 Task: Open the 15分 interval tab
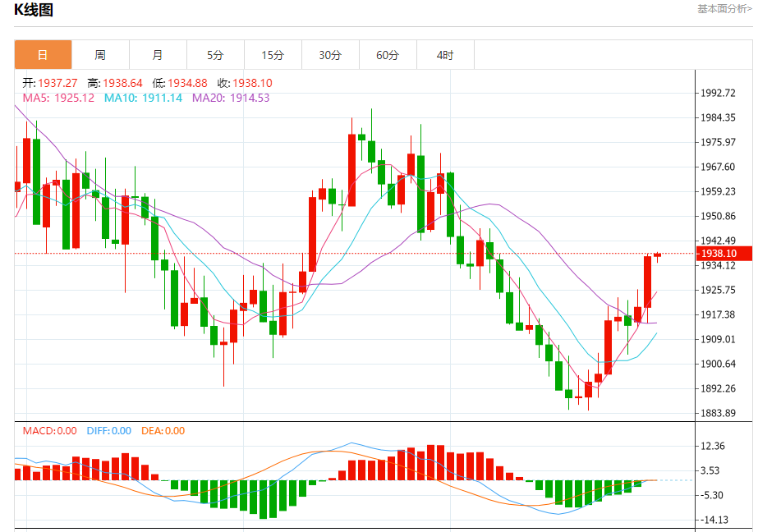(273, 55)
